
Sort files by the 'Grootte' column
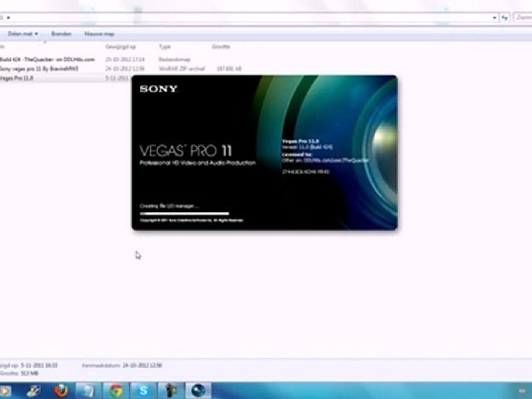click(221, 47)
